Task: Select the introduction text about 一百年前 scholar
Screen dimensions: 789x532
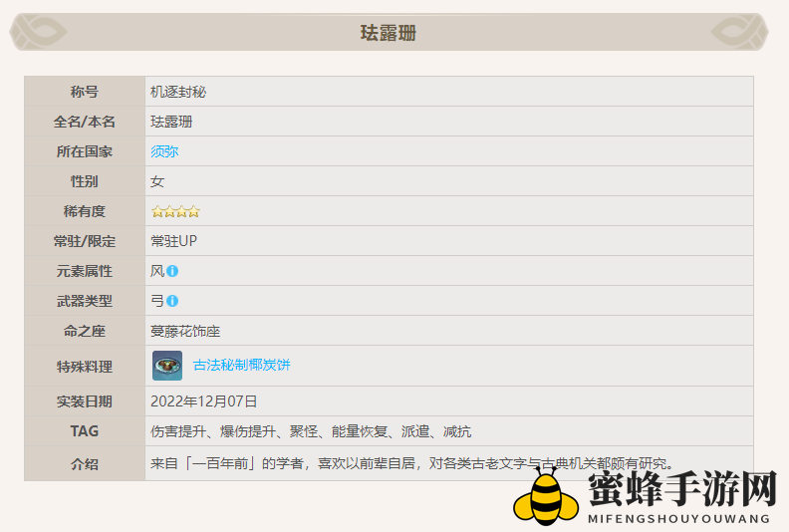Action: (412, 463)
